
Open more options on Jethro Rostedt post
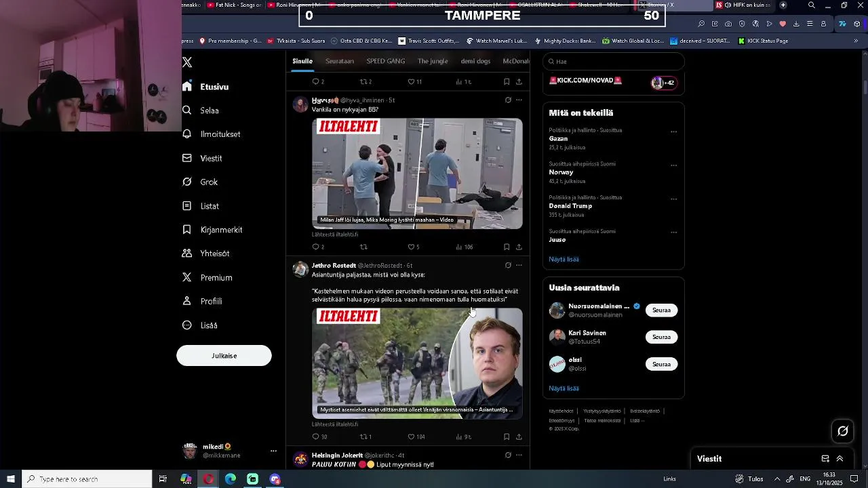coord(519,266)
